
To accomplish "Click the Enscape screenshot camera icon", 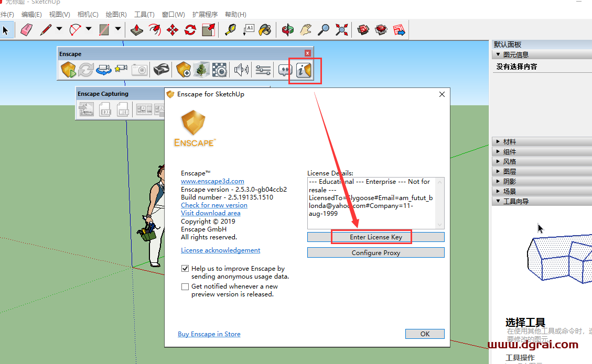I will coord(139,70).
